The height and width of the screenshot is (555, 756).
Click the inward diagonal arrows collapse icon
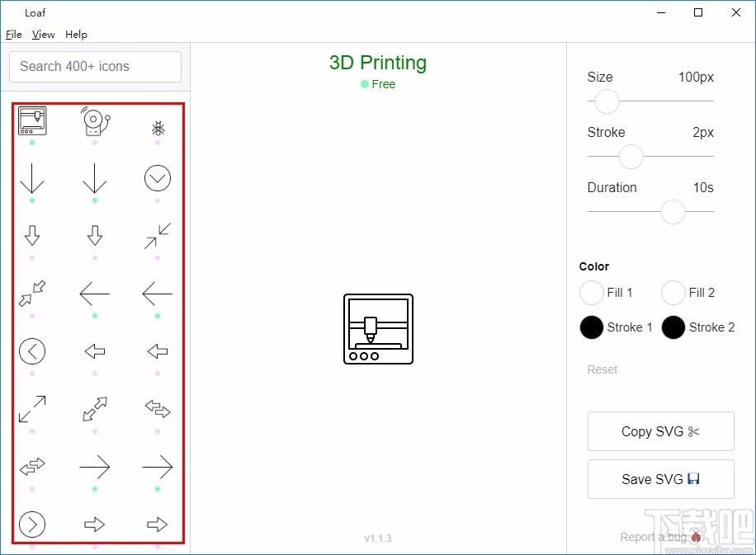coord(158,236)
